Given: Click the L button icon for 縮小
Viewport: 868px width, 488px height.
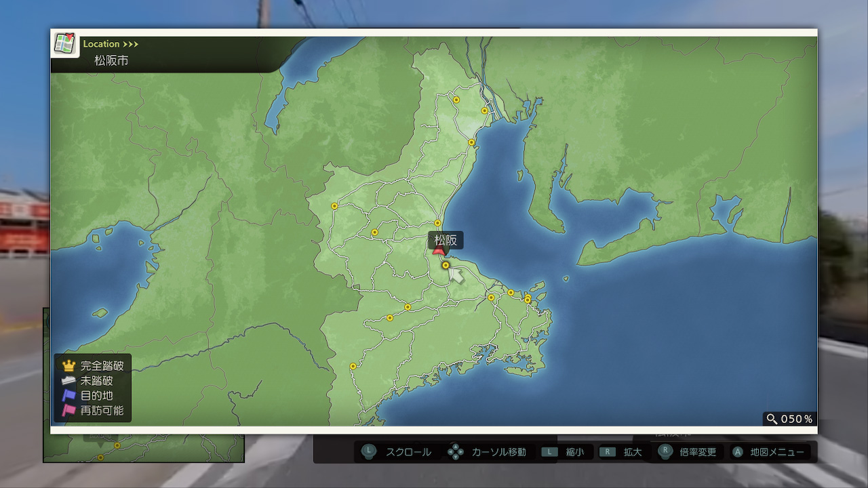Looking at the screenshot, I should click(x=549, y=452).
